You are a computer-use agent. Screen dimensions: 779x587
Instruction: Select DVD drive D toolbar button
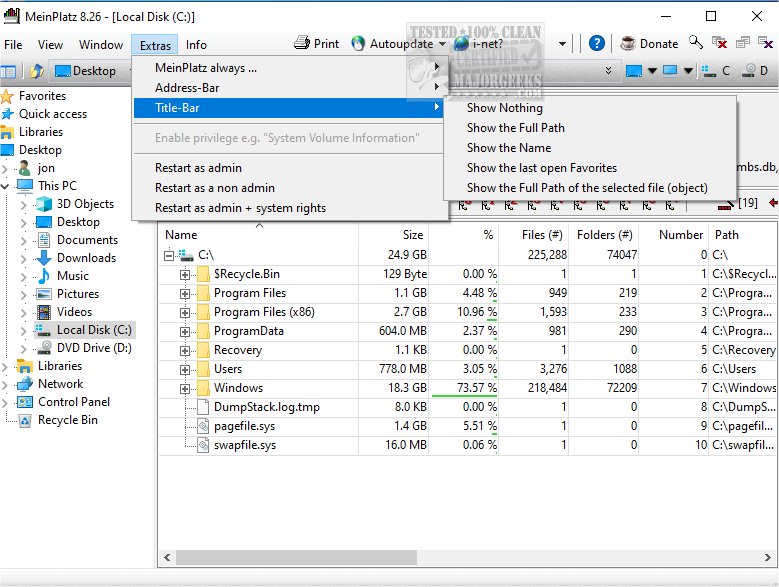tap(754, 71)
